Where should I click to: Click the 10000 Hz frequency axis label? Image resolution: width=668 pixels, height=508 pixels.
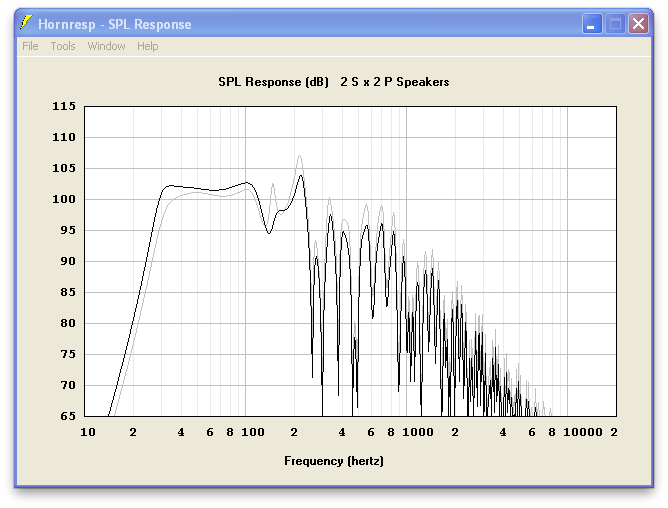click(583, 432)
